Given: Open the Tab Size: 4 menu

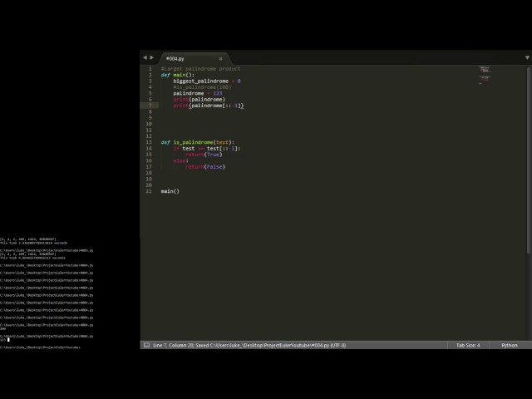Looking at the screenshot, I should tap(468, 346).
